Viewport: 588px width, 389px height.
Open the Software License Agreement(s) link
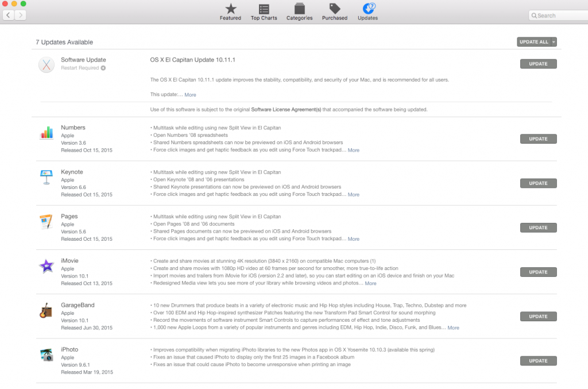(x=286, y=110)
